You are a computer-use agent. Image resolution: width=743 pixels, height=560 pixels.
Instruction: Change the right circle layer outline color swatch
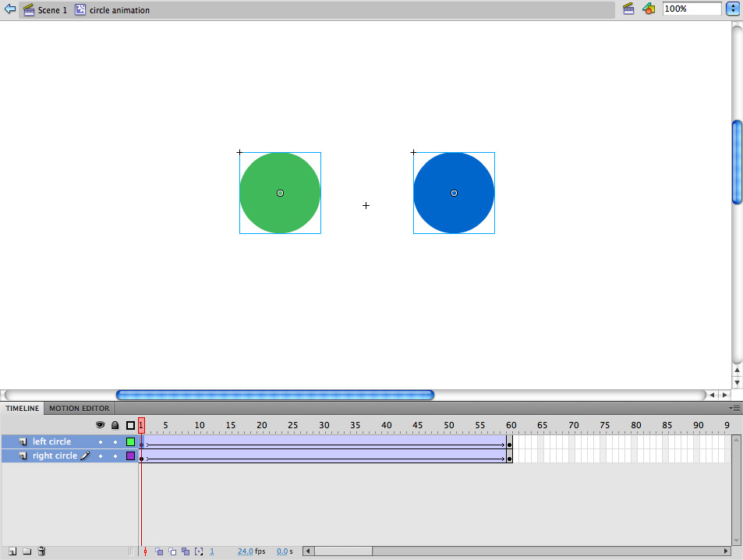tap(130, 455)
